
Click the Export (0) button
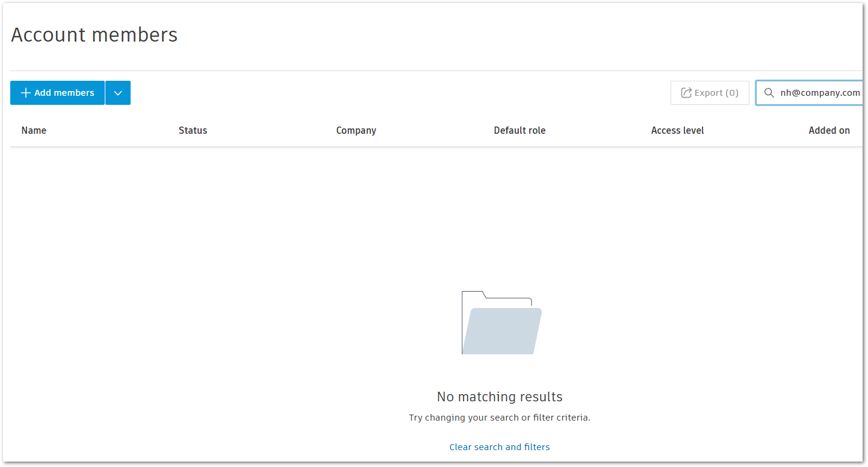pos(710,92)
